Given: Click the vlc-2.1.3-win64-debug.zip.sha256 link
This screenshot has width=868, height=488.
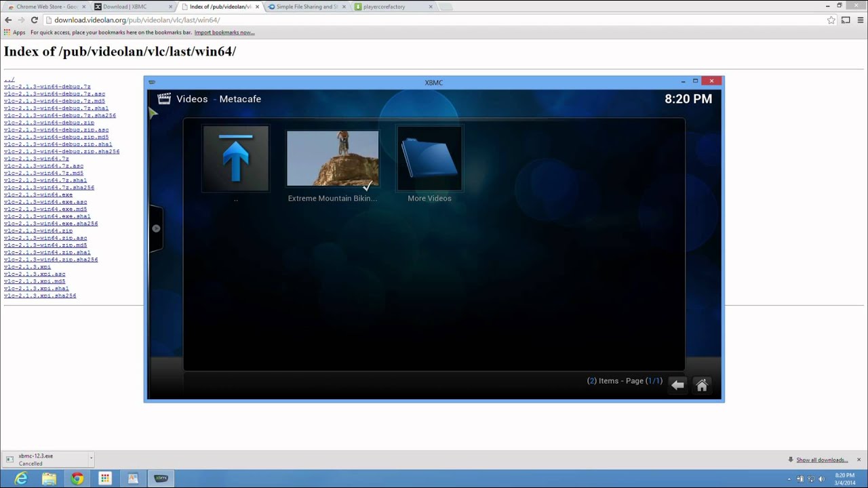Looking at the screenshot, I should (x=62, y=152).
